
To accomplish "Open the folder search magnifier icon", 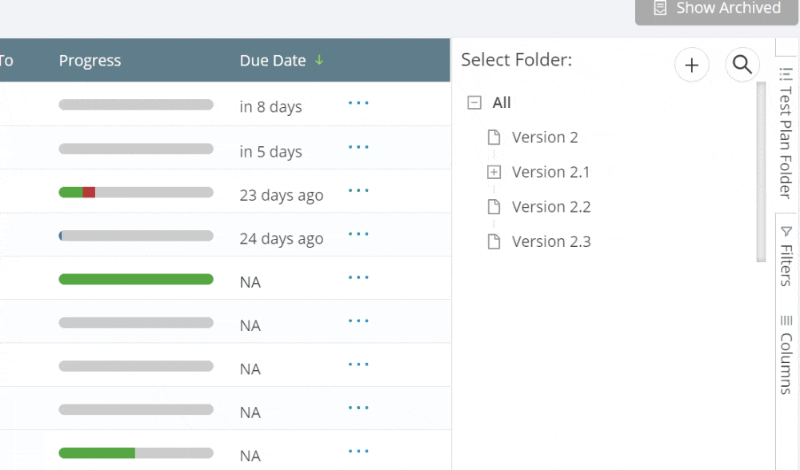I will point(742,65).
